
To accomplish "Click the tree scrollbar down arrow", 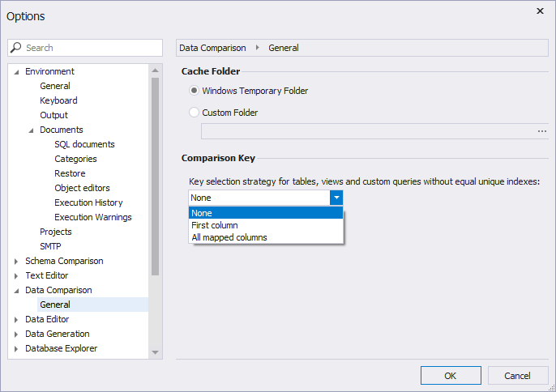I will click(x=155, y=352).
